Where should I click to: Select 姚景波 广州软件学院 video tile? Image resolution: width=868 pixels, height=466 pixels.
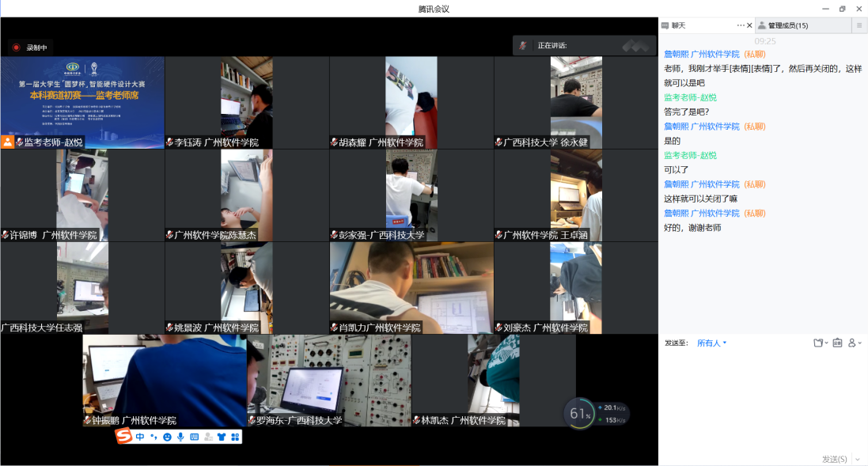tap(247, 288)
